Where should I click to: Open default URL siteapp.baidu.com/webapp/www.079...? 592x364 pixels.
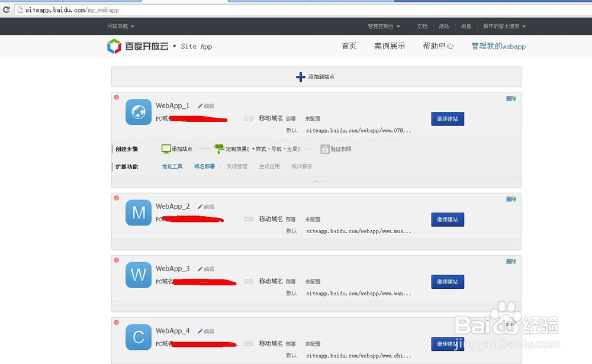coord(358,130)
